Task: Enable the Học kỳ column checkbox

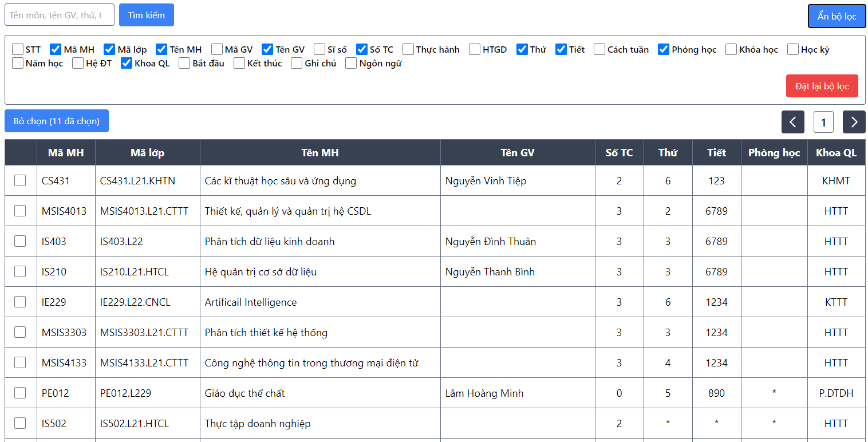Action: pyautogui.click(x=793, y=49)
